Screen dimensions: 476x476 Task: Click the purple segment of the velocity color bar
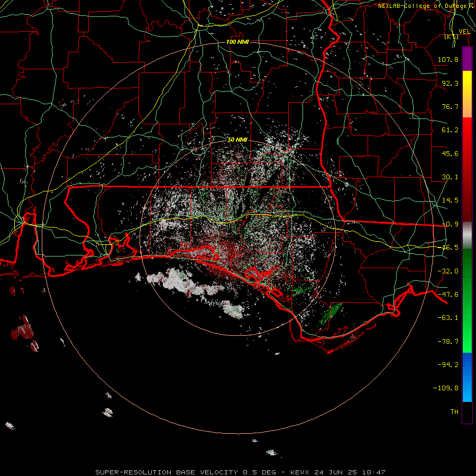467,59
